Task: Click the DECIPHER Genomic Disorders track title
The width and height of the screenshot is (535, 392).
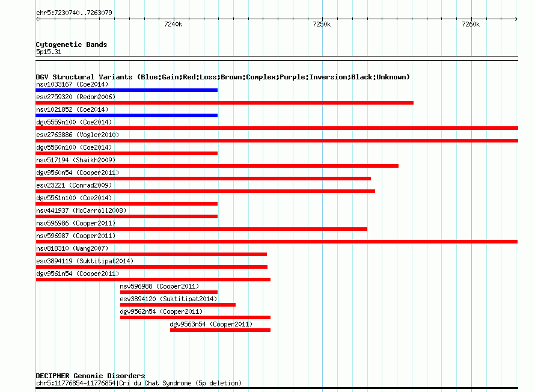Action: click(x=90, y=376)
